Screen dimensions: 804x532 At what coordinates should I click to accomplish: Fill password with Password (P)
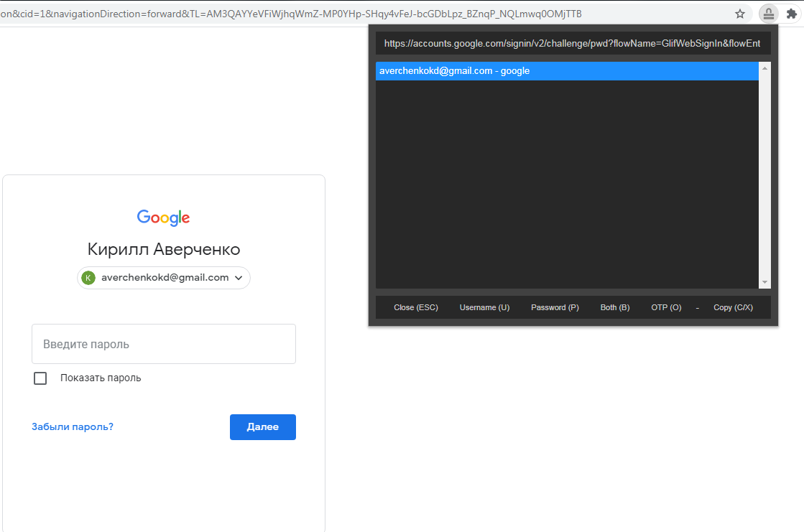click(x=555, y=307)
